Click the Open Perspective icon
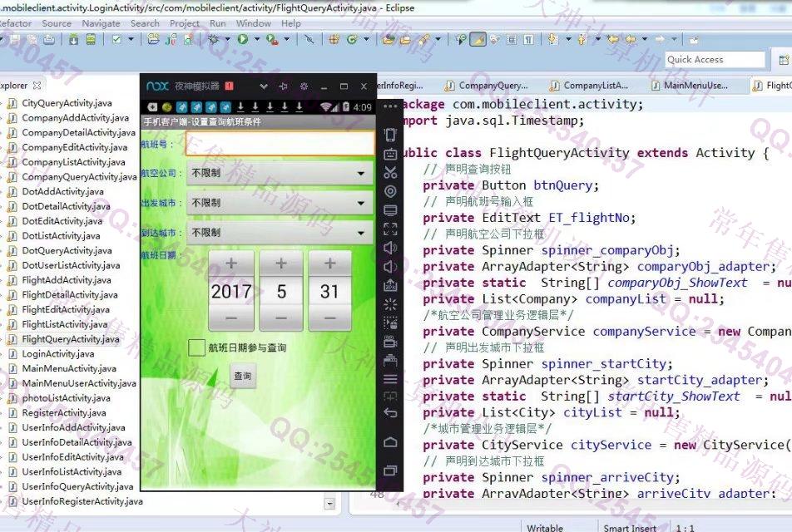792x532 pixels. click(784, 60)
